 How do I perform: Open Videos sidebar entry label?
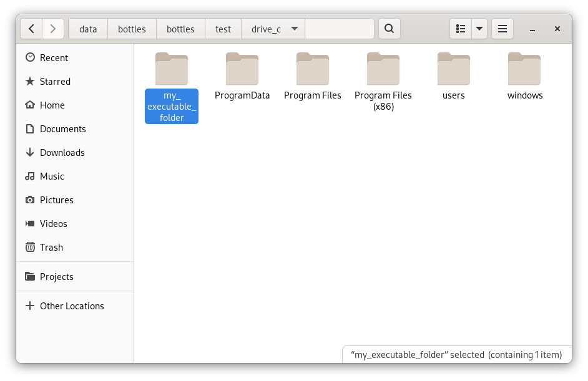tap(54, 224)
